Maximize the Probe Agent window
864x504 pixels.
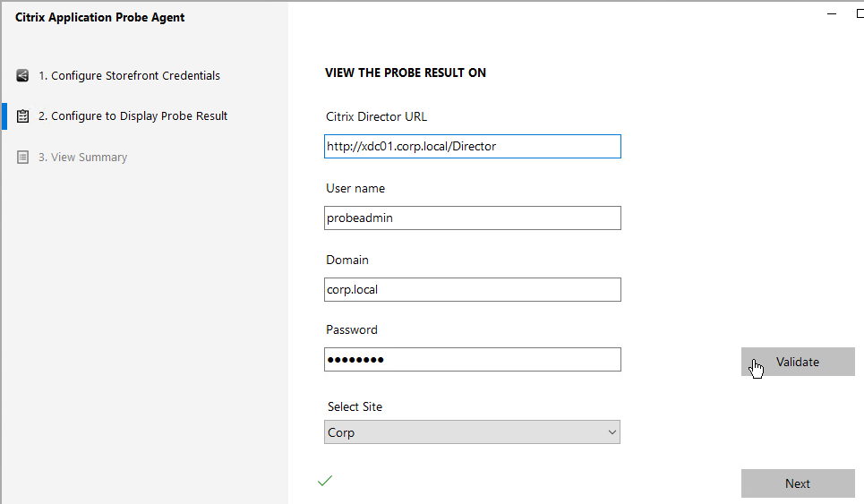pyautogui.click(x=860, y=13)
